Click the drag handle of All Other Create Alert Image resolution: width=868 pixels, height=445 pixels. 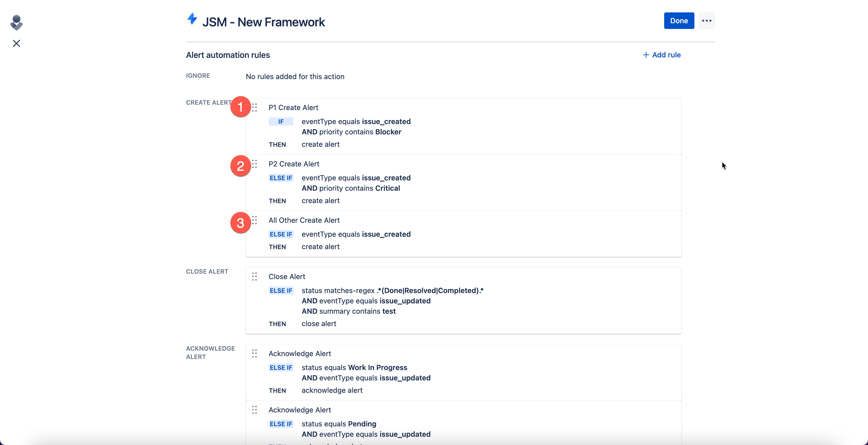pos(255,221)
